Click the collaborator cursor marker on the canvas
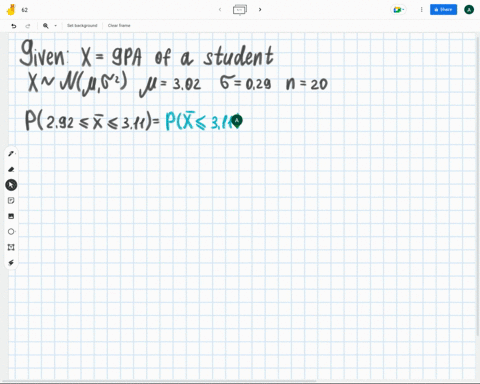Screen dimensions: 480x384 click(x=237, y=121)
